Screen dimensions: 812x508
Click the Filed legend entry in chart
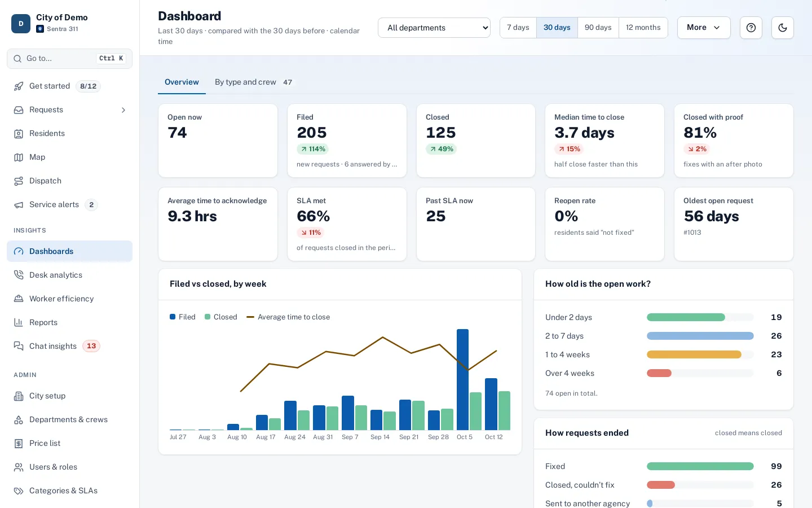click(183, 317)
